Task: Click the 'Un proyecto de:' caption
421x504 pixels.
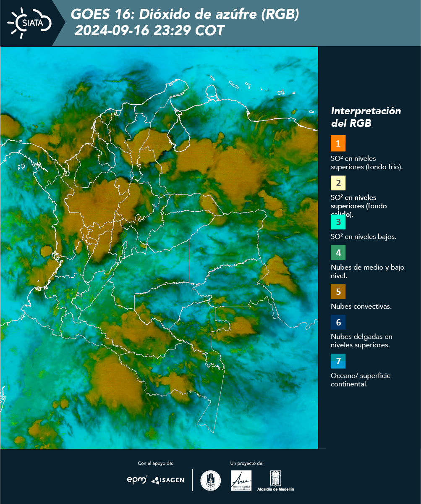Action: point(247,463)
